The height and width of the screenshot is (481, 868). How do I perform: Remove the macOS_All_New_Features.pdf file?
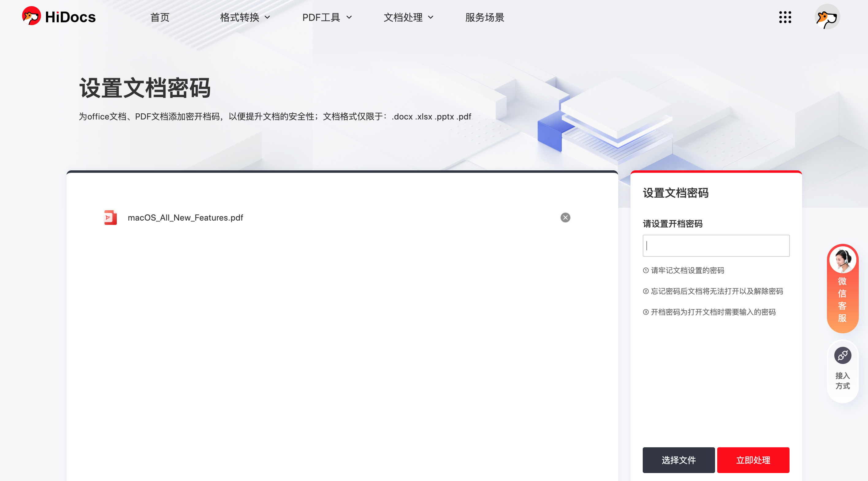[565, 218]
